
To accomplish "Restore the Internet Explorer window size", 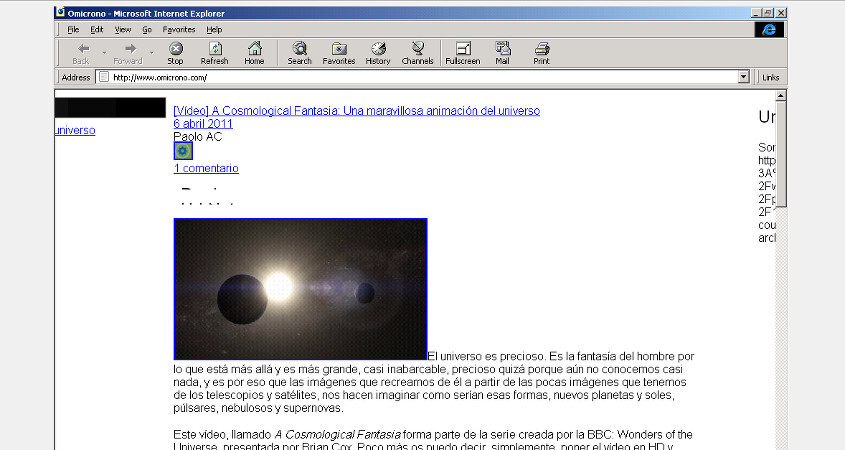I will [768, 13].
